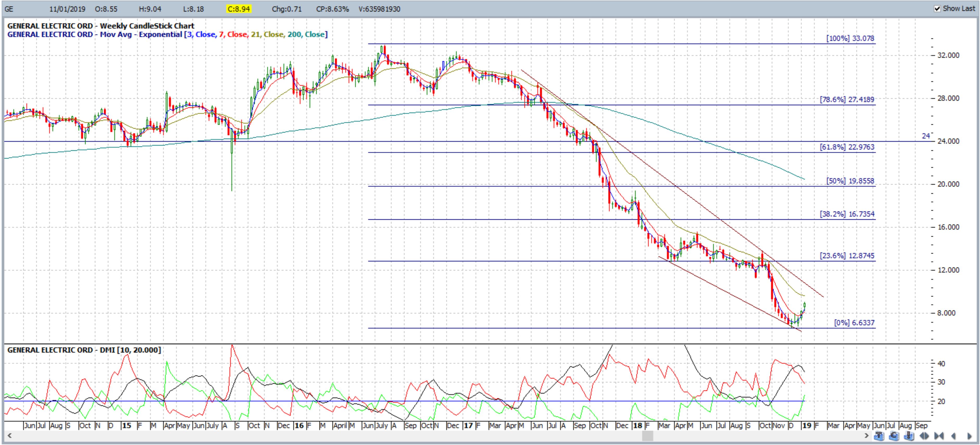Viewport: 980px width, 445px height.
Task: Click the horizontal scrollbar right arrow
Action: coord(867,435)
